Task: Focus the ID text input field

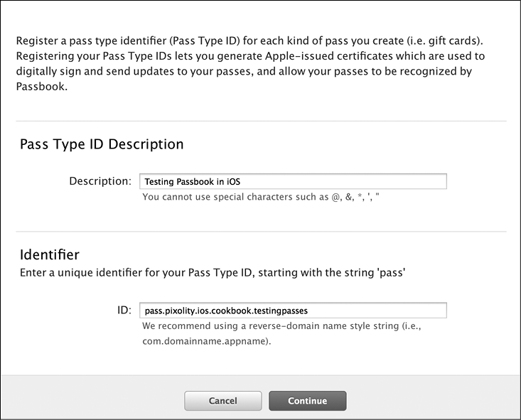Action: coord(293,311)
